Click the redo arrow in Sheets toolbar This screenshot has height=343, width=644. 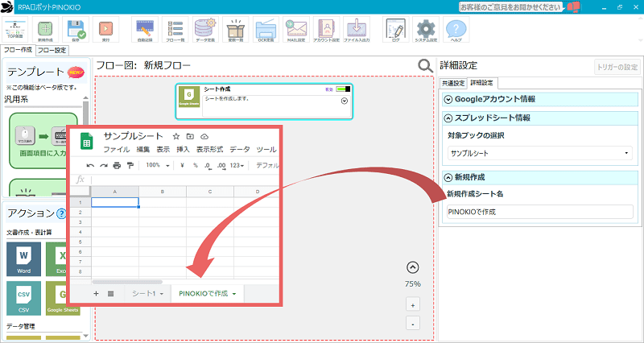click(x=104, y=166)
